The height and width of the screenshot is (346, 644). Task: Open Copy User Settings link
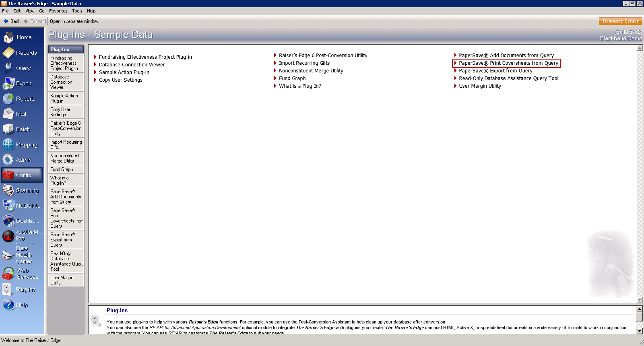pyautogui.click(x=120, y=80)
